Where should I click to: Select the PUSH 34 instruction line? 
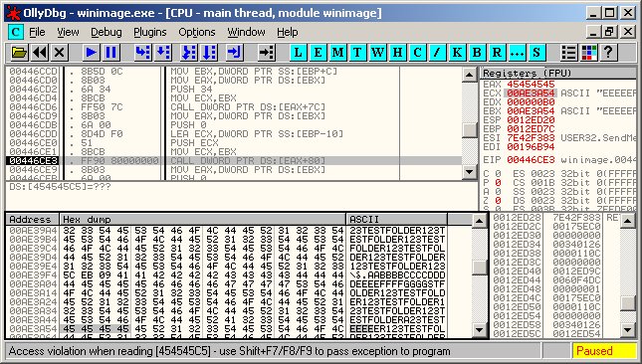click(233, 90)
